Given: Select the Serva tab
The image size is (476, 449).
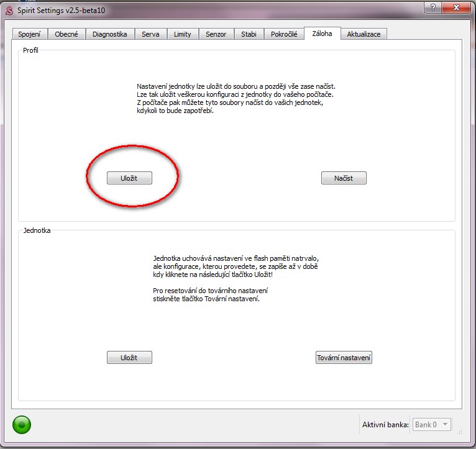Looking at the screenshot, I should pos(150,34).
